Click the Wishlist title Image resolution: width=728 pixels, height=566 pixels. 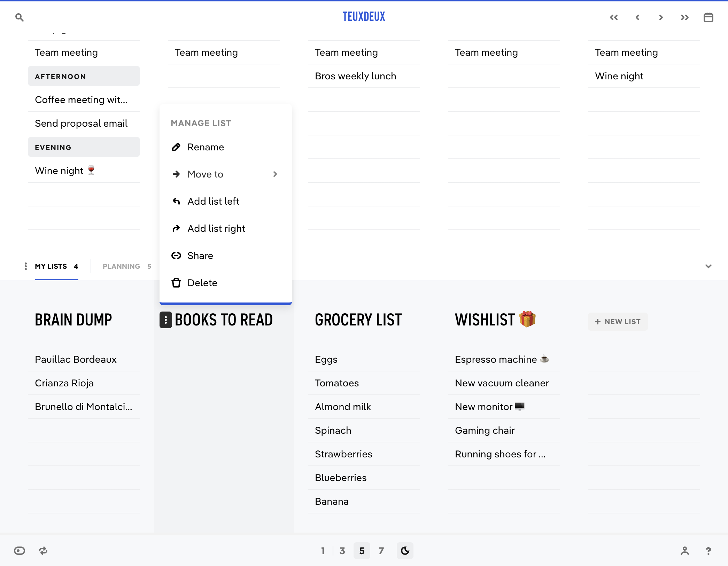tap(495, 319)
